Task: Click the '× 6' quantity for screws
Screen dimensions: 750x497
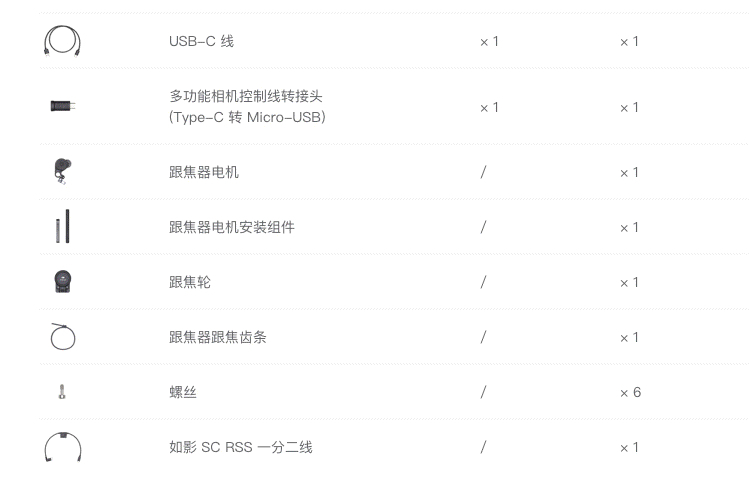Action: tap(630, 392)
